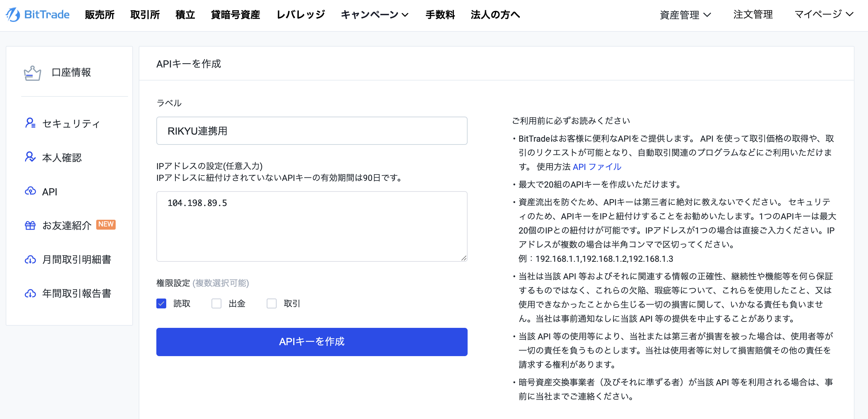The height and width of the screenshot is (419, 868).
Task: Click the crown icon beside 口座情報
Action: tap(32, 73)
